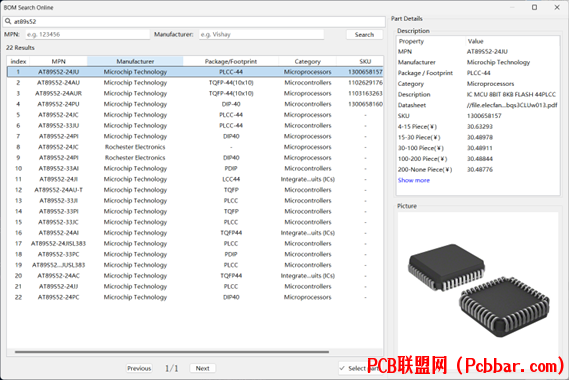Viewport: 569px width, 380px height.
Task: Maximize the BOM Search Online window
Action: [x=534, y=7]
